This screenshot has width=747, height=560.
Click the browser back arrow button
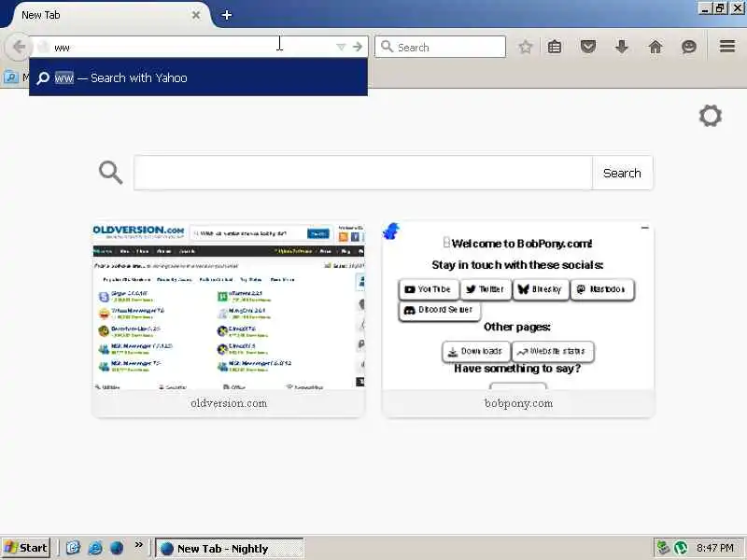(x=18, y=48)
